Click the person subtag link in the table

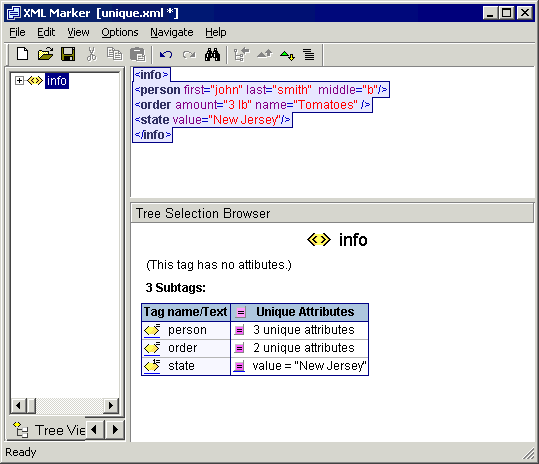(x=187, y=330)
